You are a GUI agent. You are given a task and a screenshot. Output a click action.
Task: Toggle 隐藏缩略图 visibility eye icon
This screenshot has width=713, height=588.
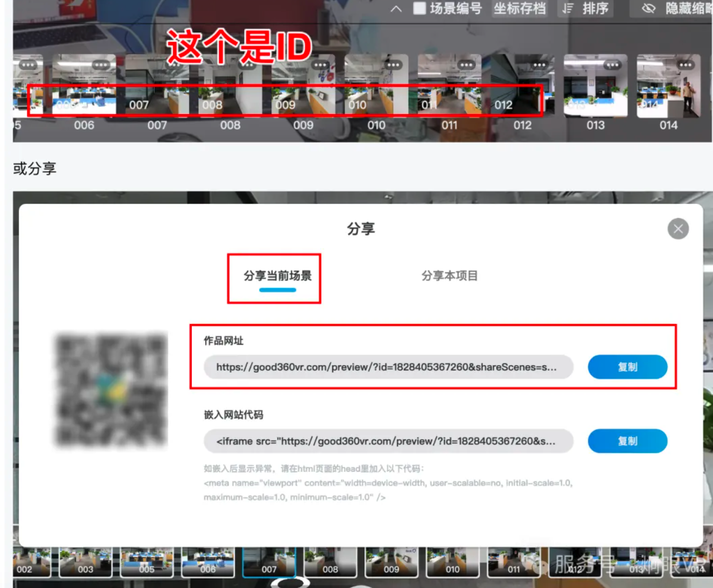click(x=649, y=9)
